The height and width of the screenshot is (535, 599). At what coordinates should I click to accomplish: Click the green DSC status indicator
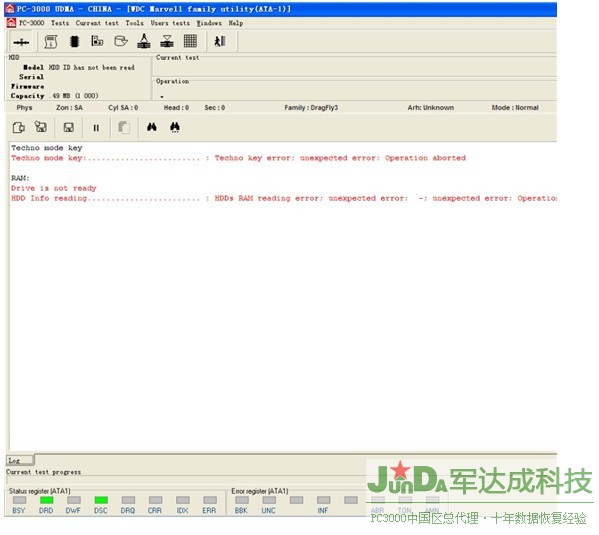[101, 500]
